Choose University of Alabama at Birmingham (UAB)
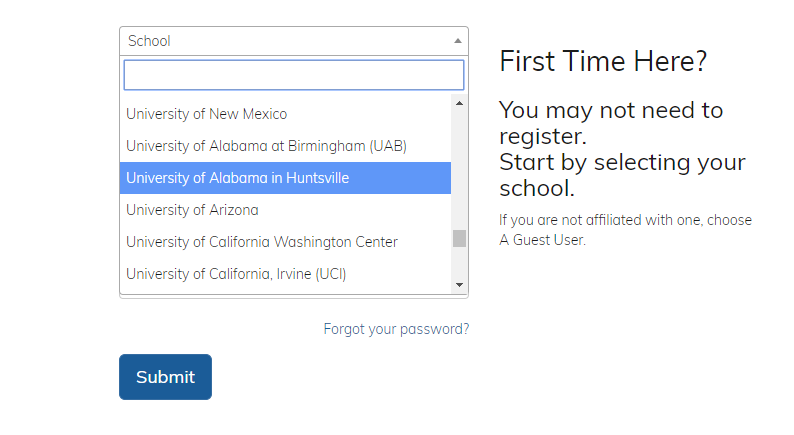794x435 pixels. (x=285, y=146)
